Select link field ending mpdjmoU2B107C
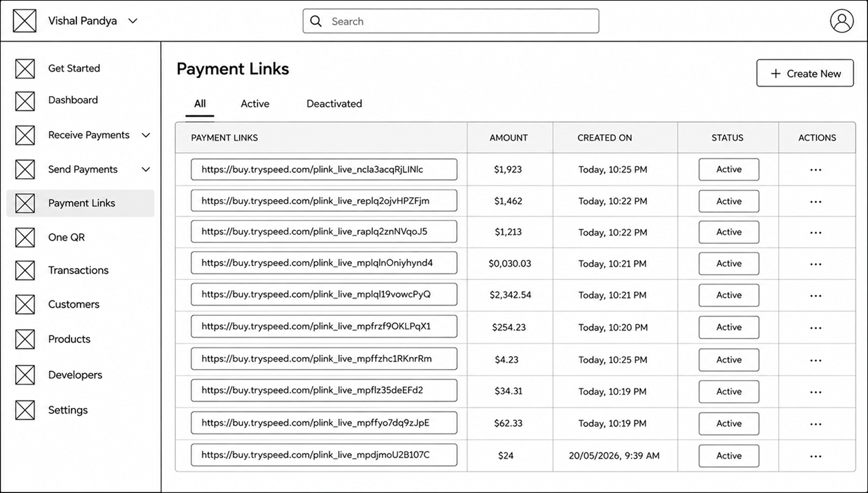The height and width of the screenshot is (493, 868). [324, 455]
